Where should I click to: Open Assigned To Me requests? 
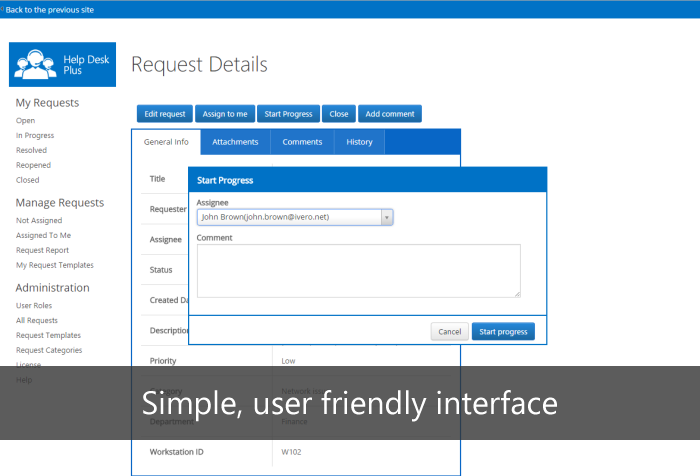tap(43, 235)
